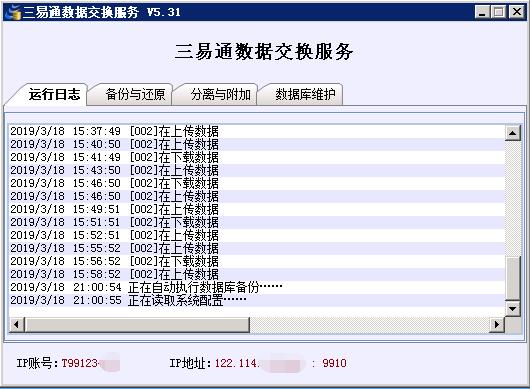The width and height of the screenshot is (530, 389).
Task: Select log entry at 15:55:52
Action: point(257,248)
